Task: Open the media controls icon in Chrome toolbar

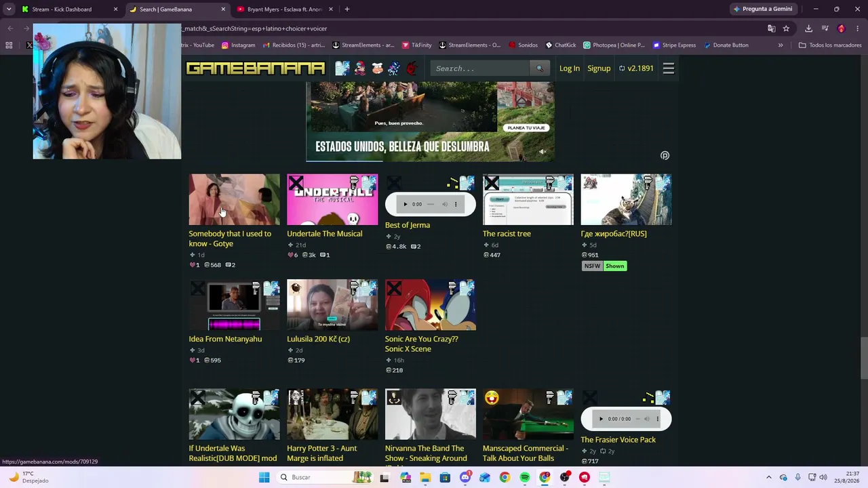Action: (x=825, y=28)
